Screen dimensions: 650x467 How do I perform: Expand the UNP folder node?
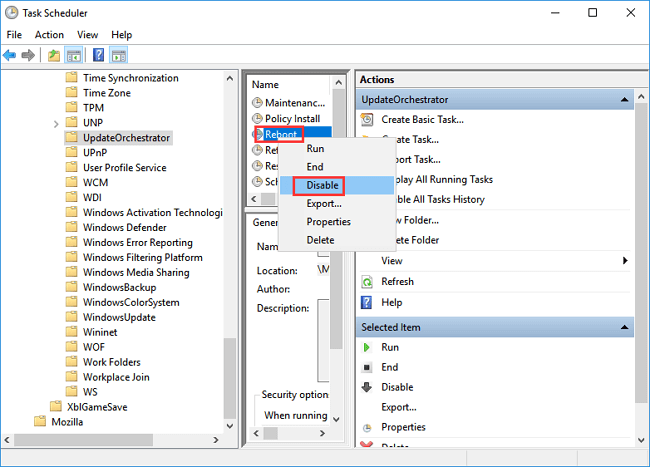coord(56,123)
